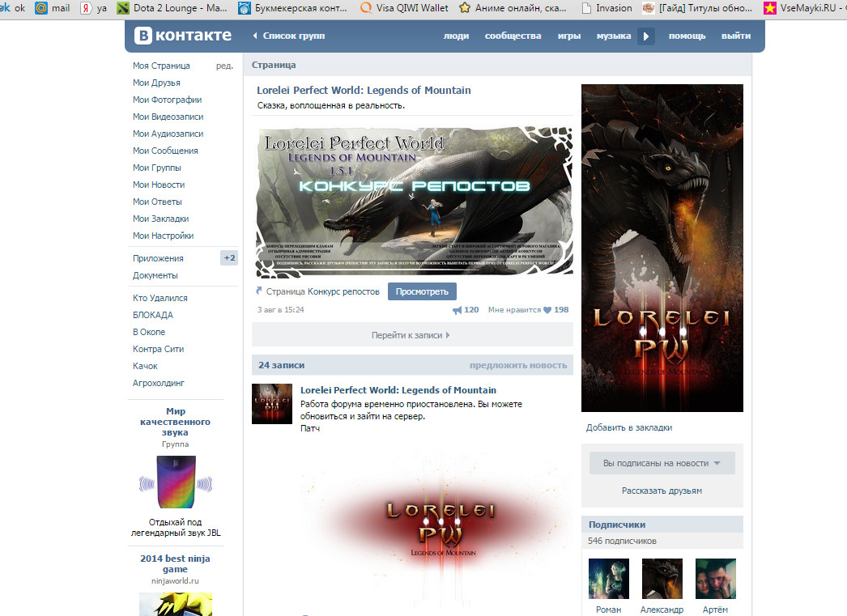Open Мои Ответы in sidebar

[157, 202]
